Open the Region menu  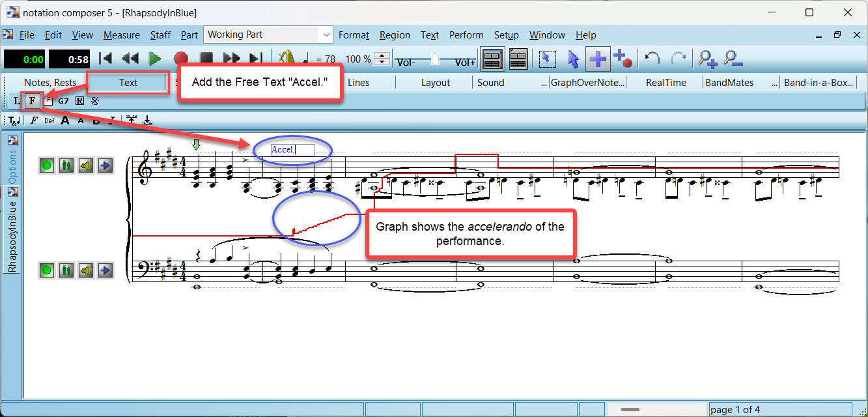[395, 35]
